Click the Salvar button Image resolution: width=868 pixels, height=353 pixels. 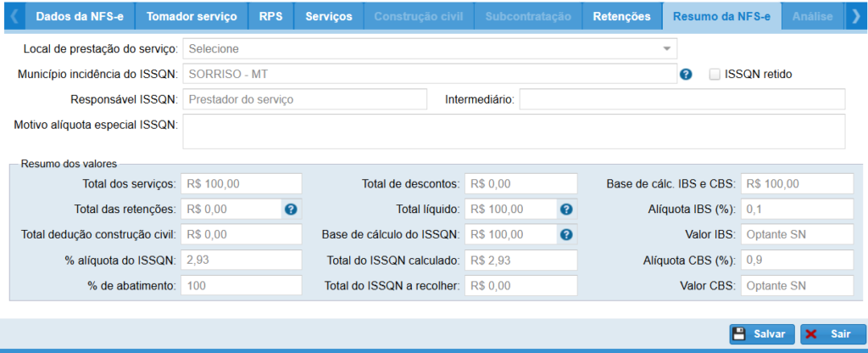pos(762,334)
